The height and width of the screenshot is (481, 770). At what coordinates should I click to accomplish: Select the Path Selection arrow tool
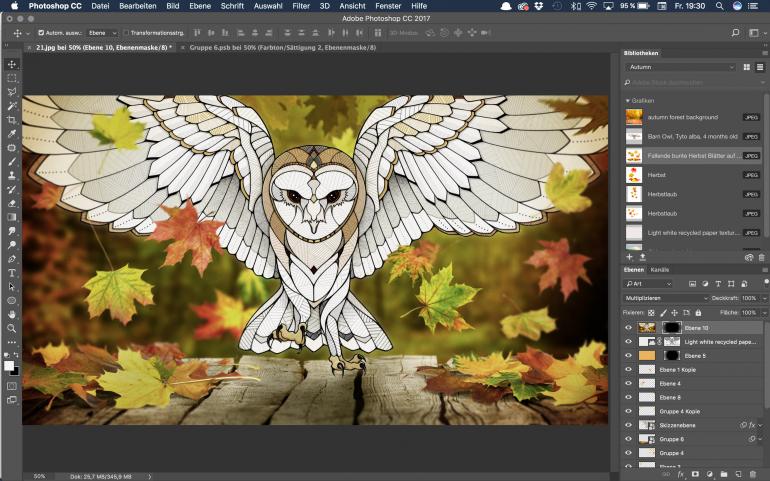coord(12,286)
